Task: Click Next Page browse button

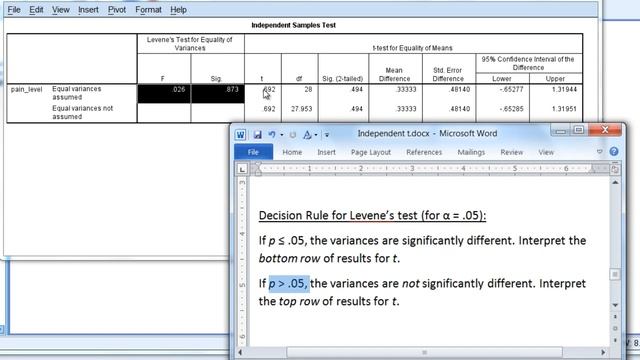Action: 615,340
